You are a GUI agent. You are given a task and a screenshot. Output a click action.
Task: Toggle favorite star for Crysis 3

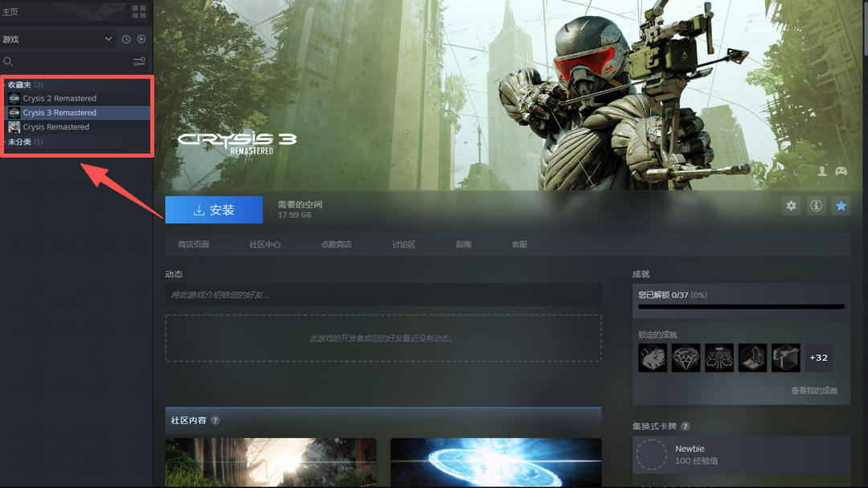click(841, 207)
